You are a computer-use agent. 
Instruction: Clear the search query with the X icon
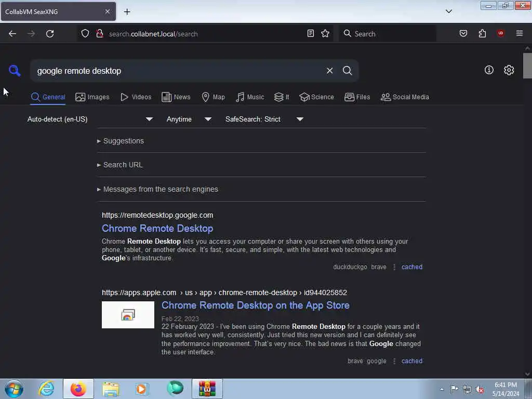click(329, 71)
